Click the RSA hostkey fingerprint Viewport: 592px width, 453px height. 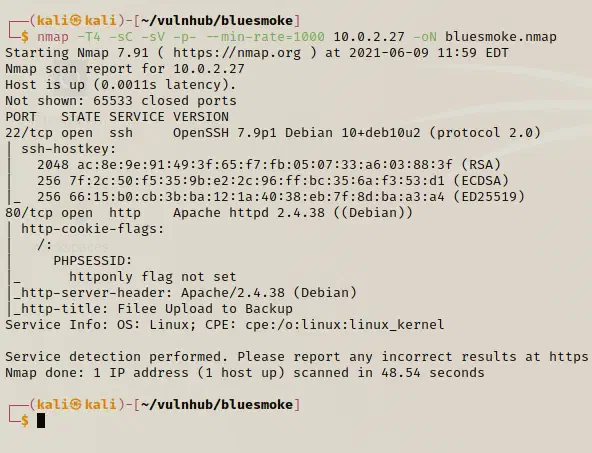pyautogui.click(x=269, y=165)
